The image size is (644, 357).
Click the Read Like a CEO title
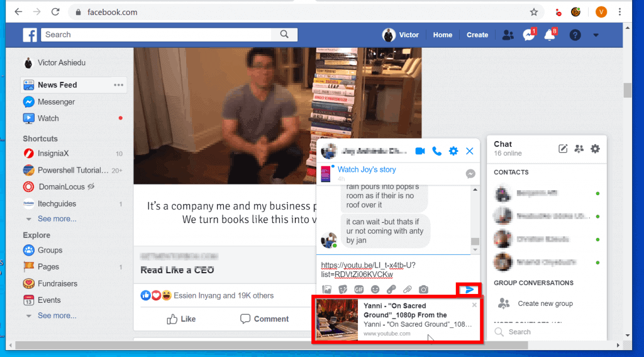point(177,270)
